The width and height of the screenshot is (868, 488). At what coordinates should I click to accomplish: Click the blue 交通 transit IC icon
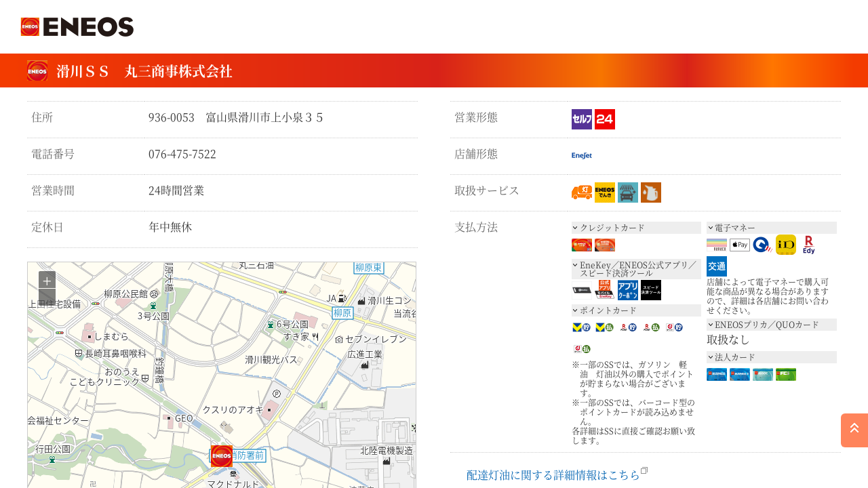coord(716,266)
